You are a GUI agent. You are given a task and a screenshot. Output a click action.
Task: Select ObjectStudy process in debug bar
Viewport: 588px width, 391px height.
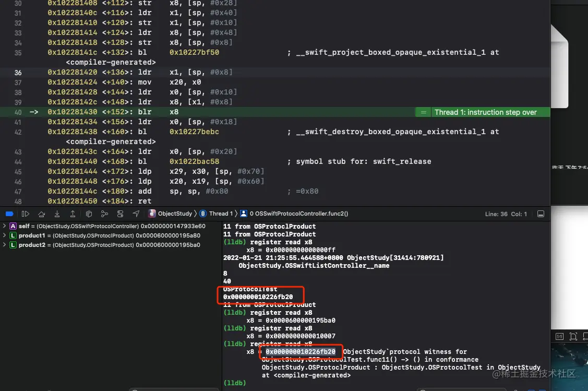click(170, 214)
